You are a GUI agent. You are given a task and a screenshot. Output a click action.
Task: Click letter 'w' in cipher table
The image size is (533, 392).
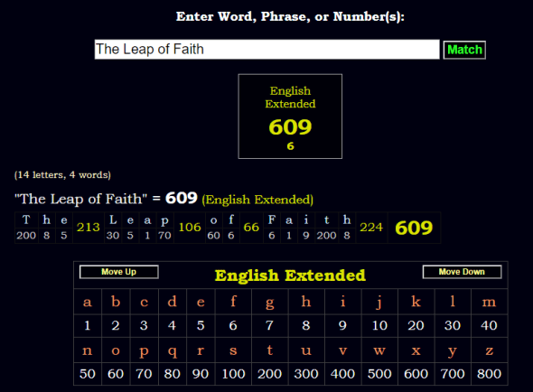point(379,350)
